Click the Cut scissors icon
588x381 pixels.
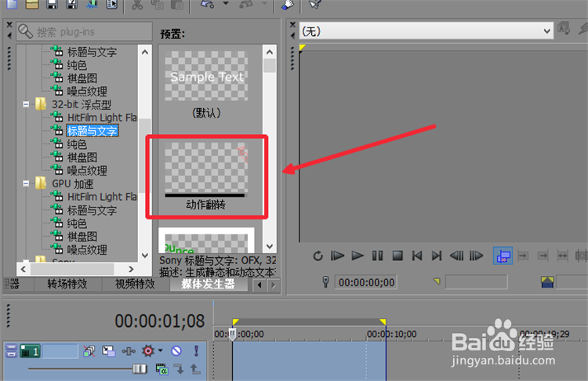137,4
